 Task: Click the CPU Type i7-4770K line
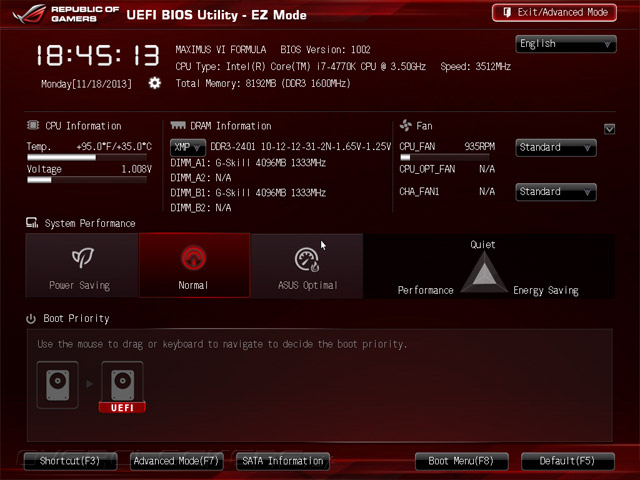pyautogui.click(x=300, y=67)
